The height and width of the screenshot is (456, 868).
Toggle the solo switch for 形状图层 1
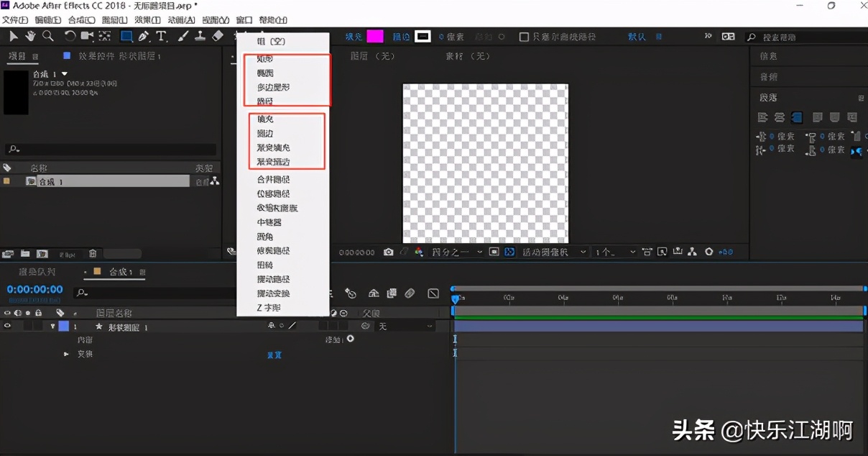click(29, 325)
